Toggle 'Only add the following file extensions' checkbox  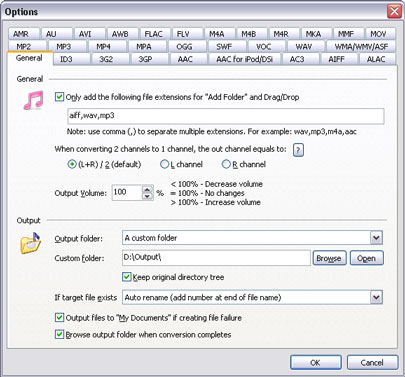coord(59,97)
